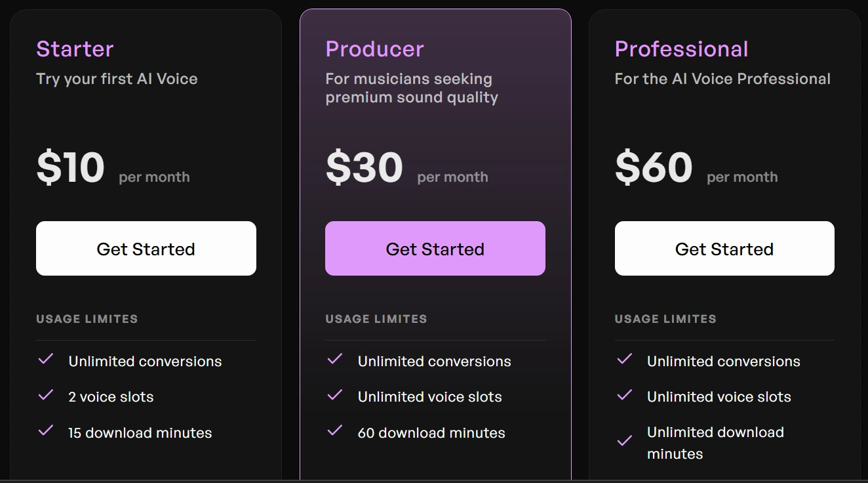Click the 60 download minutes text
868x483 pixels.
tap(431, 433)
